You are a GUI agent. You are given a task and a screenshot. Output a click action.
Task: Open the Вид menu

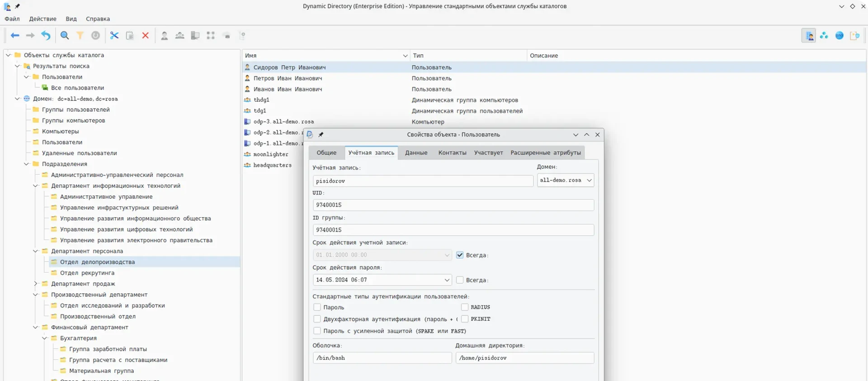pos(71,19)
